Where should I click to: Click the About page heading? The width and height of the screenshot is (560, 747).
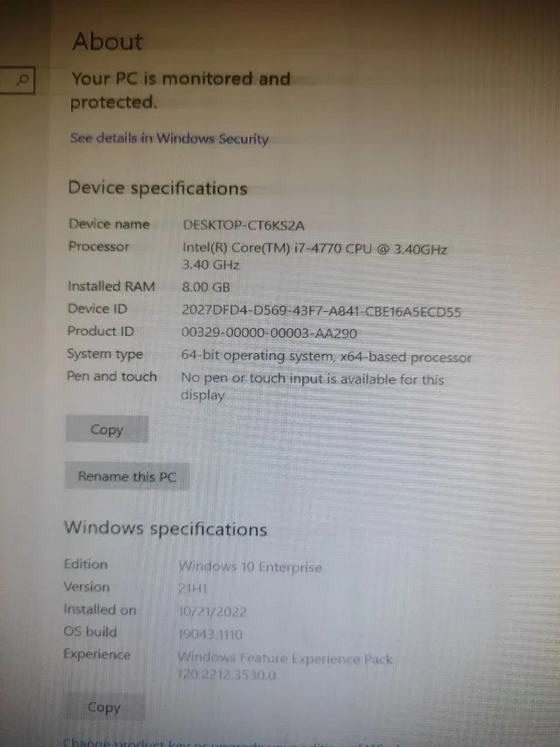(x=107, y=41)
